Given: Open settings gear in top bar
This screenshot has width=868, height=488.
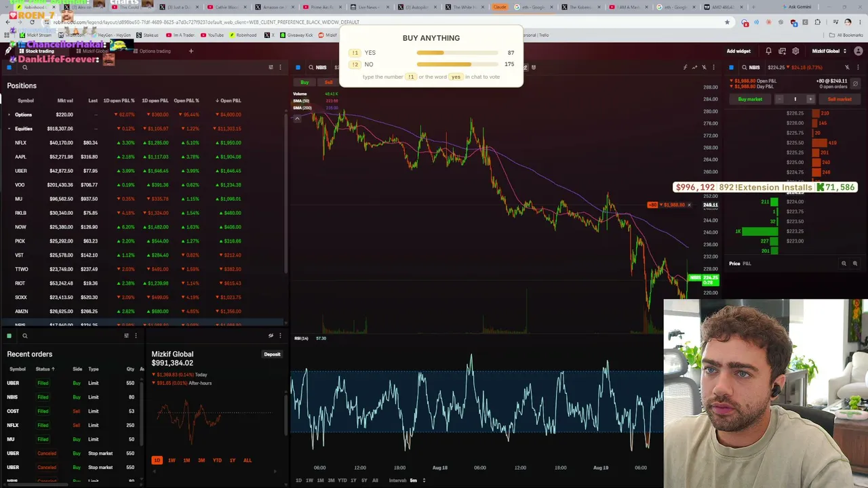Looking at the screenshot, I should (x=795, y=51).
